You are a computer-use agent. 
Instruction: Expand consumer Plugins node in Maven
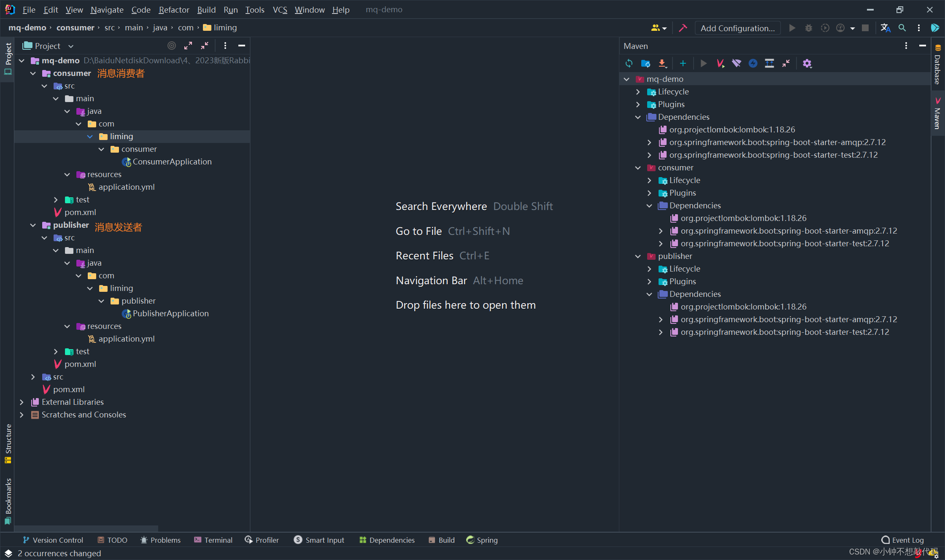(x=649, y=193)
